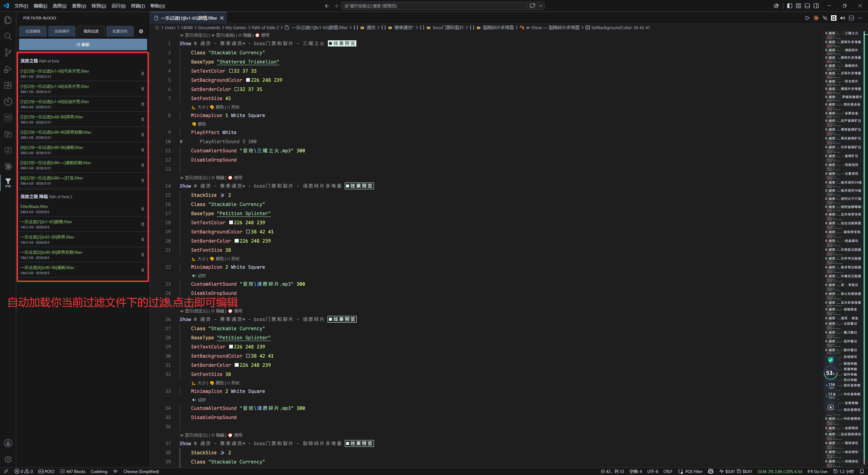
Task: Open color swatch for SetBackgroundColor 226 248 239
Action: [x=248, y=80]
